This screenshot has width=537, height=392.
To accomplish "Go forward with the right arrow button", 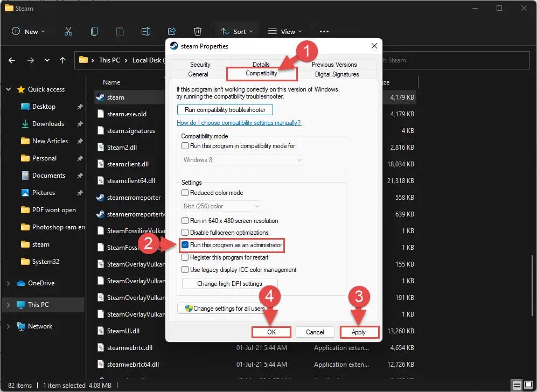I will tap(31, 60).
